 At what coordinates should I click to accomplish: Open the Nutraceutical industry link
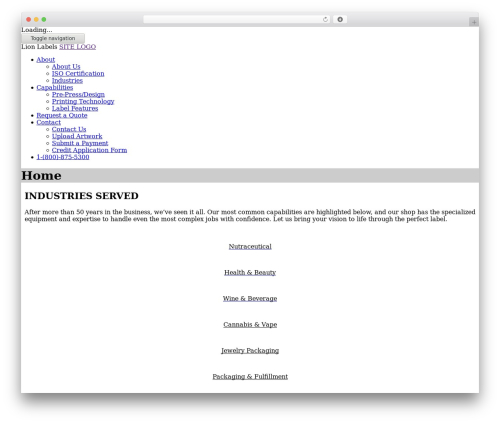point(250,247)
